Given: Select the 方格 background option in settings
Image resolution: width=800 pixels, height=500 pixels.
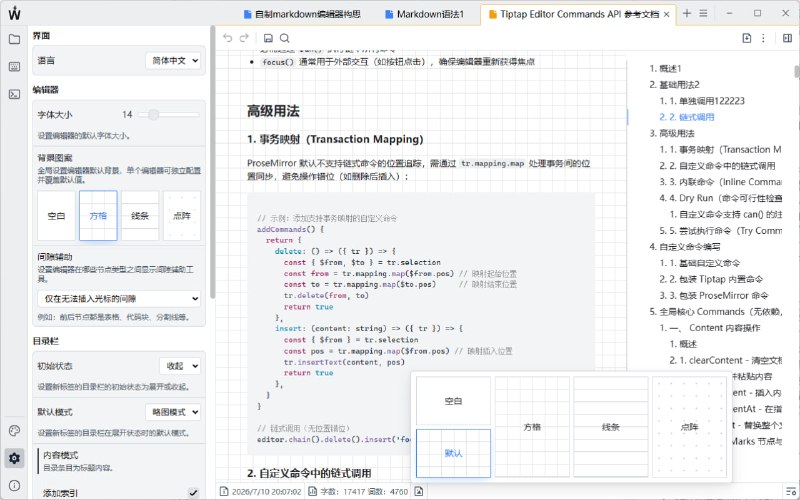Looking at the screenshot, I should point(98,216).
